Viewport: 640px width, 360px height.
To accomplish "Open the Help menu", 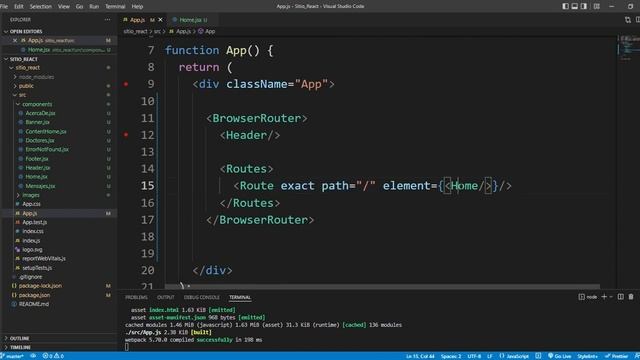I will coord(137,7).
